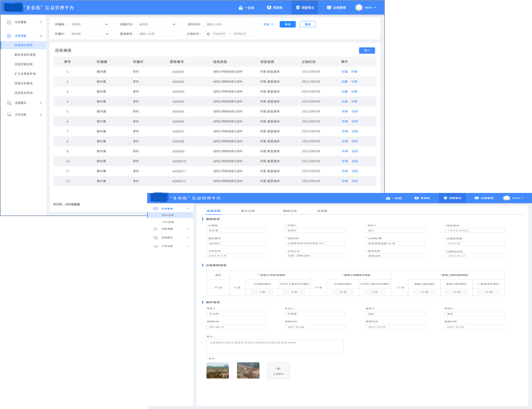Screen dimensions: 532x409
Task: Click 创建 link for row A00001
Action: tap(344, 72)
